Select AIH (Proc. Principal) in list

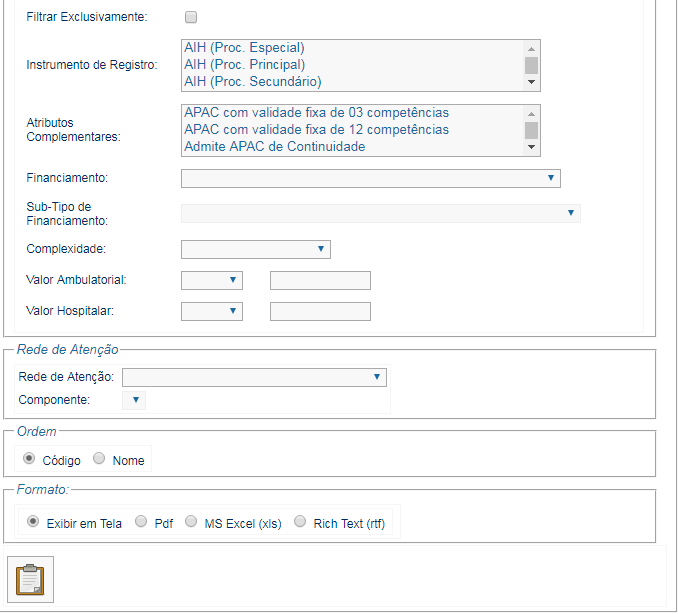(245, 64)
